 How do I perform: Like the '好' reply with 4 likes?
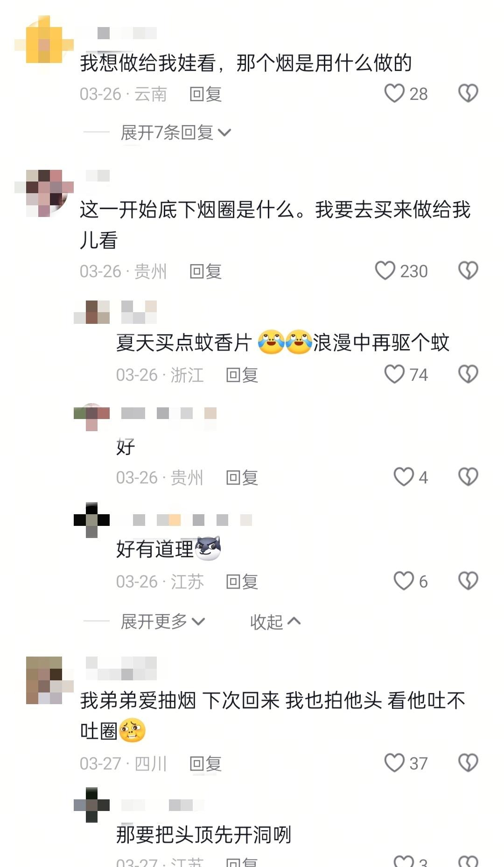click(x=404, y=477)
